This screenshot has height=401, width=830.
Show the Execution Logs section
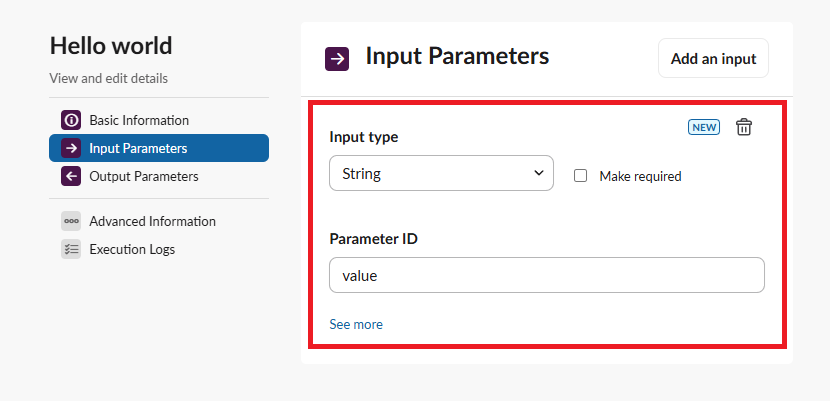tap(132, 249)
